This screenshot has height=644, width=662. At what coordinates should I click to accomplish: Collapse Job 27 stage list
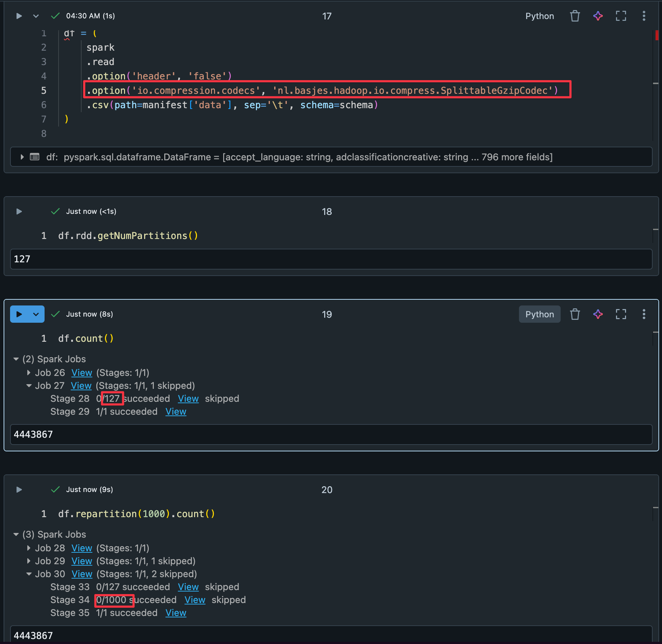[x=29, y=386]
